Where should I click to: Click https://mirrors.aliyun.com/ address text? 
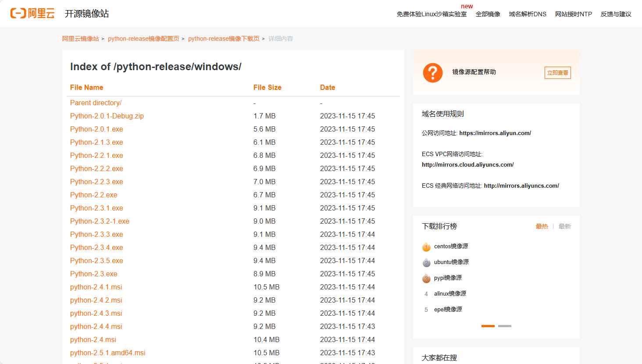click(495, 133)
